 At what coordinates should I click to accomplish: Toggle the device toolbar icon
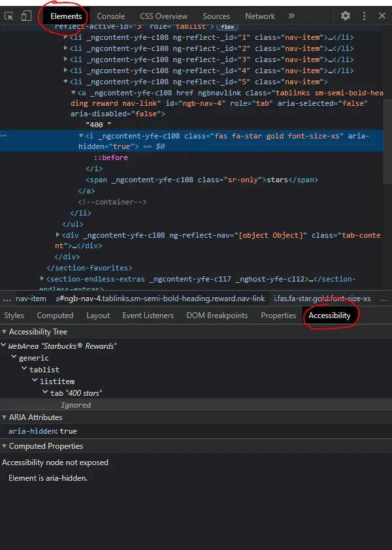point(26,16)
